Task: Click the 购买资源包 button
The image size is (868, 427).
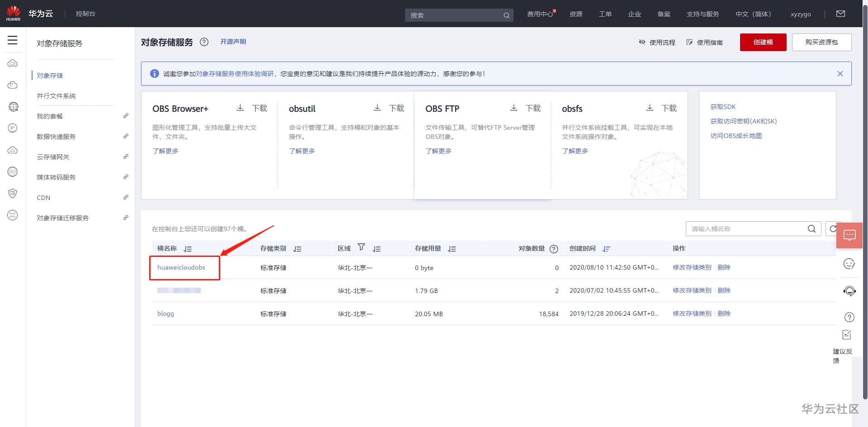Action: coord(821,42)
